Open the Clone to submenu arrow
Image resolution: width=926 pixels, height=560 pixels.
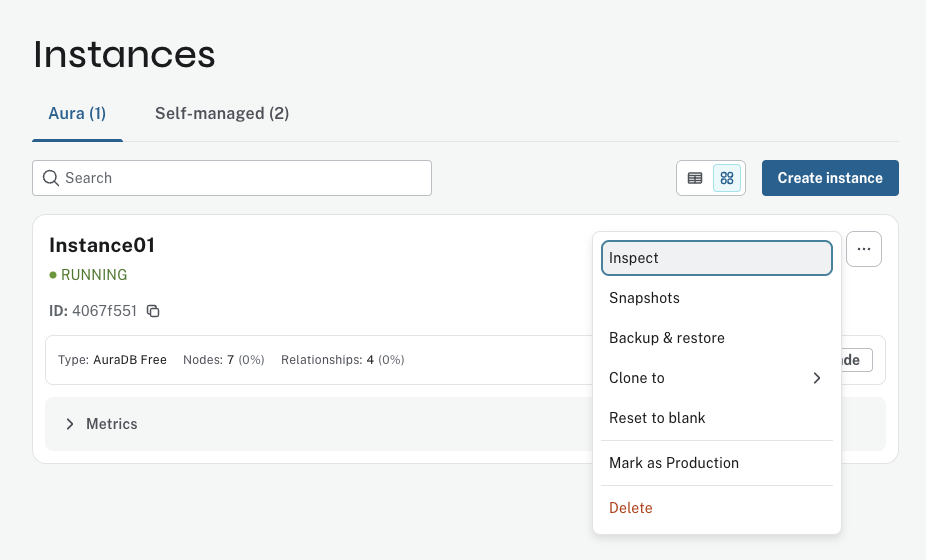[x=816, y=378]
